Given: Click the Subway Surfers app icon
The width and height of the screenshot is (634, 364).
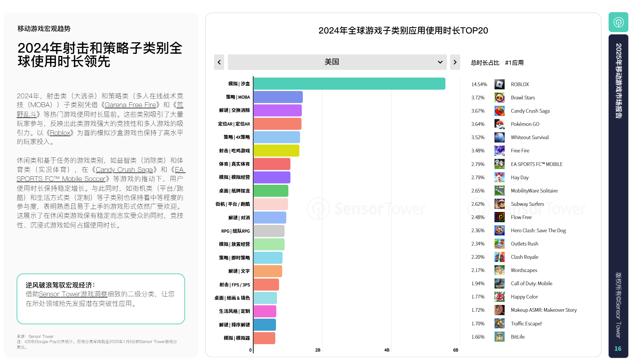Looking at the screenshot, I should [499, 204].
